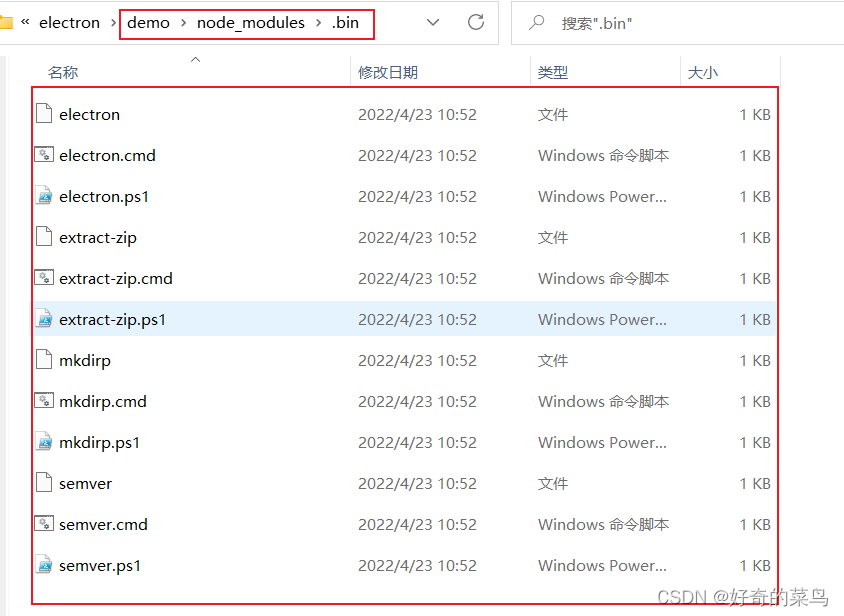
Task: Sort by 类型 column header
Action: click(x=553, y=72)
